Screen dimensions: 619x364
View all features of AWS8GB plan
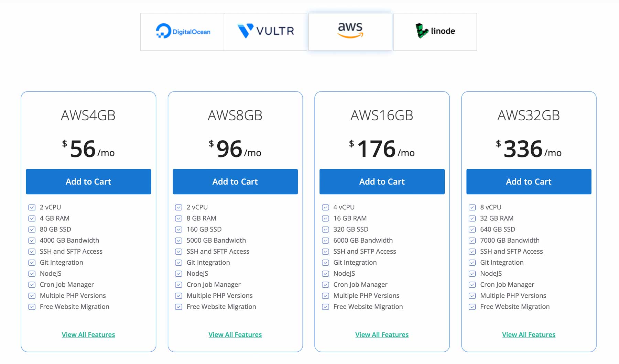point(235,334)
